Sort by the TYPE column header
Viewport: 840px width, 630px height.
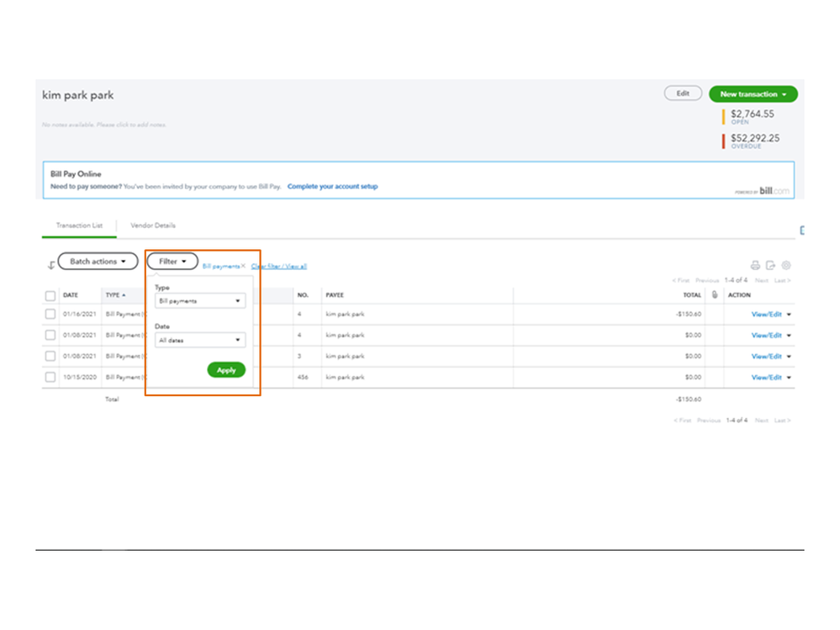point(116,295)
